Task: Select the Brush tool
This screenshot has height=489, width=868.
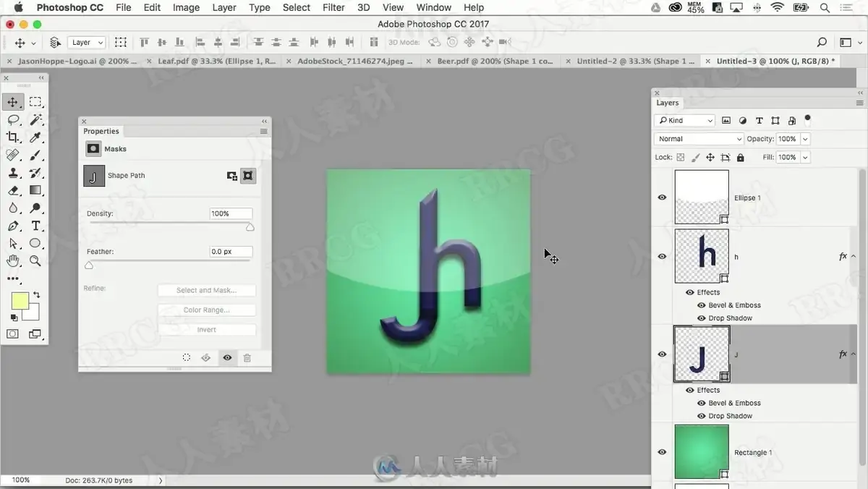Action: pos(35,155)
